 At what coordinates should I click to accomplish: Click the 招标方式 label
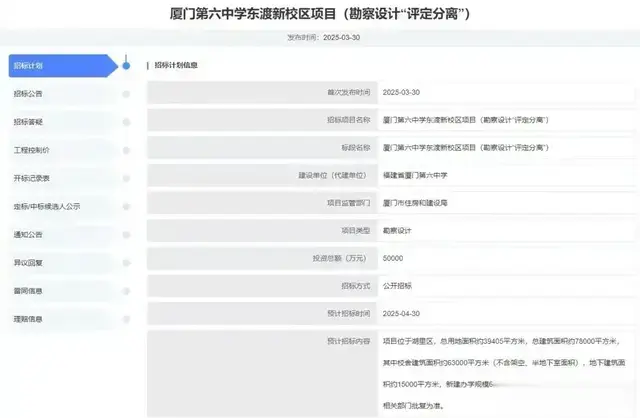point(356,286)
